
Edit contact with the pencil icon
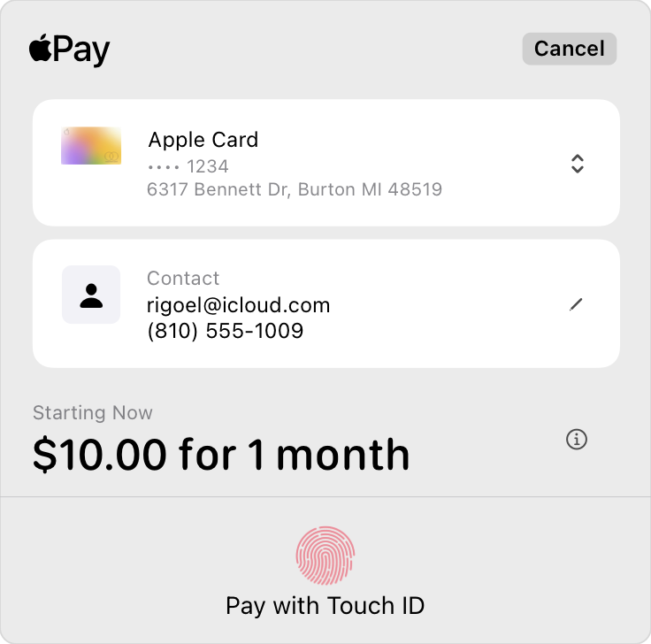576,304
